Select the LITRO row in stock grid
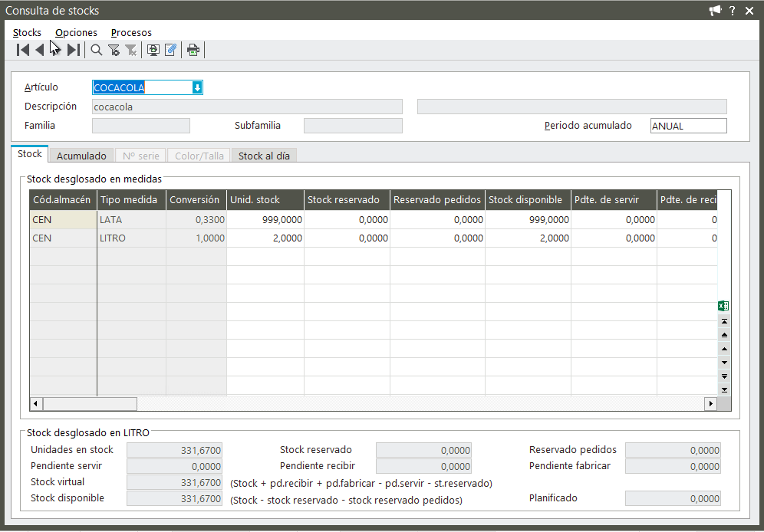Viewport: 764px width, 532px height. pos(113,238)
